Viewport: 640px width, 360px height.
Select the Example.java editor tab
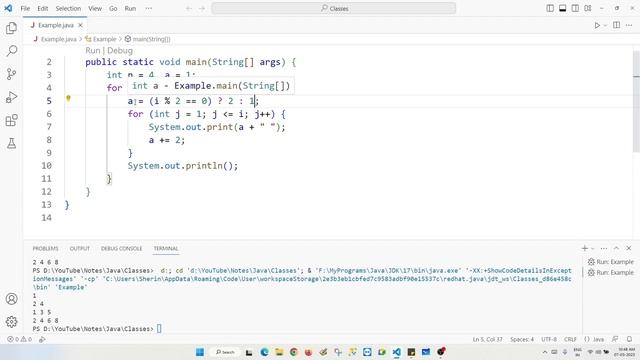pos(55,25)
